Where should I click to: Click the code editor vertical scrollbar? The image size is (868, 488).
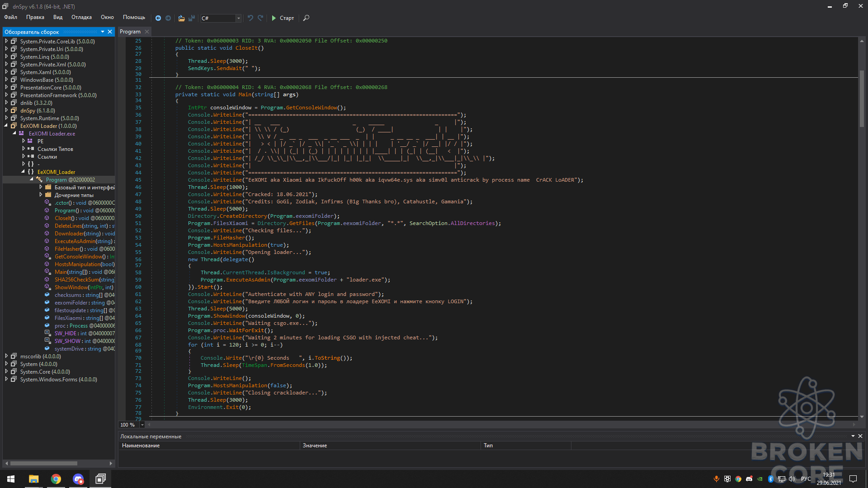[862, 99]
